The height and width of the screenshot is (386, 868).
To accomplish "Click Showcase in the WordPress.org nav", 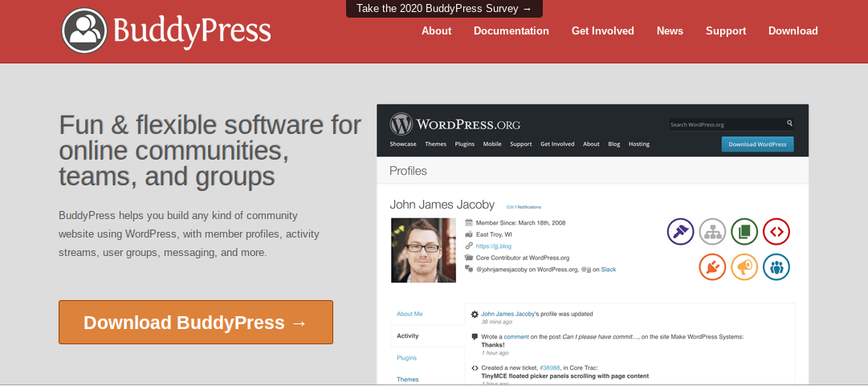I will (x=403, y=144).
